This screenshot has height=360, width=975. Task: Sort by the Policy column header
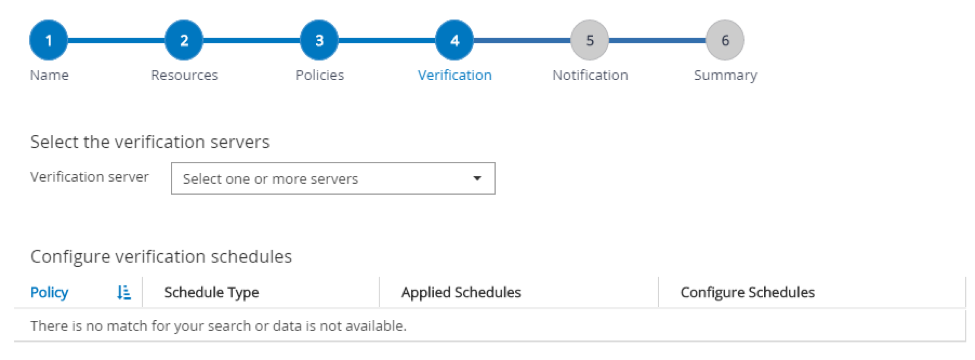pyautogui.click(x=49, y=292)
